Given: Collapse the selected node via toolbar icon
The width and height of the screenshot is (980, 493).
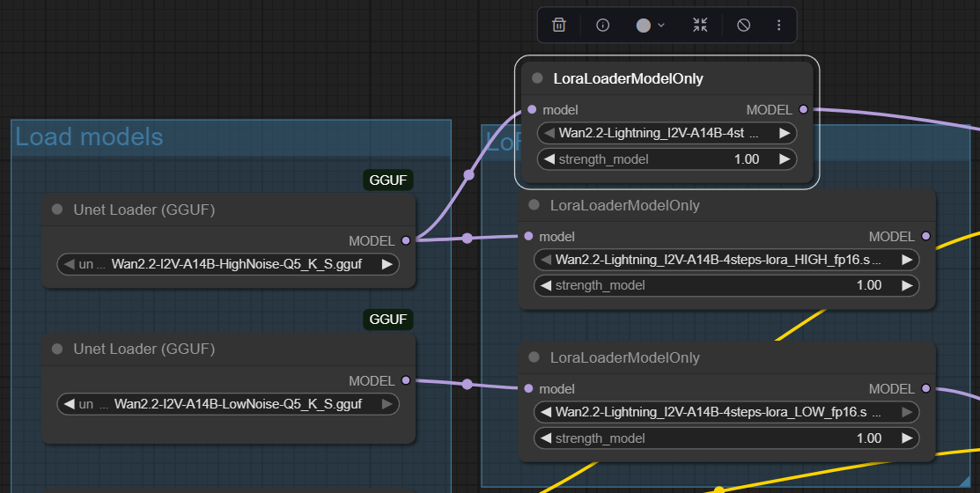Looking at the screenshot, I should coord(700,25).
